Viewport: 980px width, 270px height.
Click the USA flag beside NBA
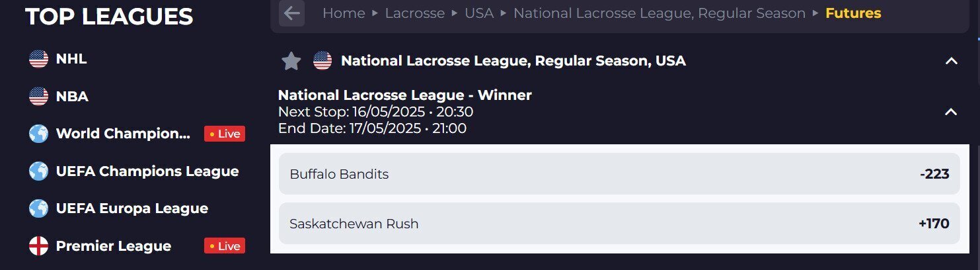pyautogui.click(x=39, y=97)
